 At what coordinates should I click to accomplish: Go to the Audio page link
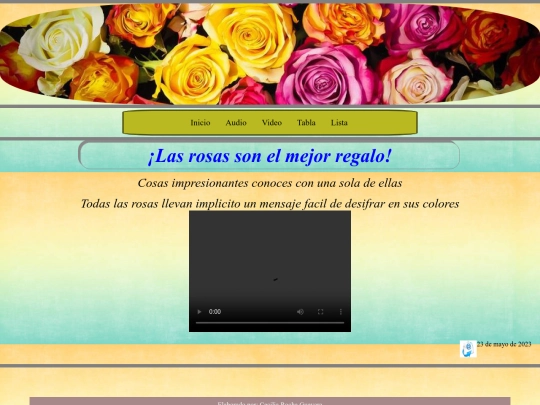tap(236, 123)
